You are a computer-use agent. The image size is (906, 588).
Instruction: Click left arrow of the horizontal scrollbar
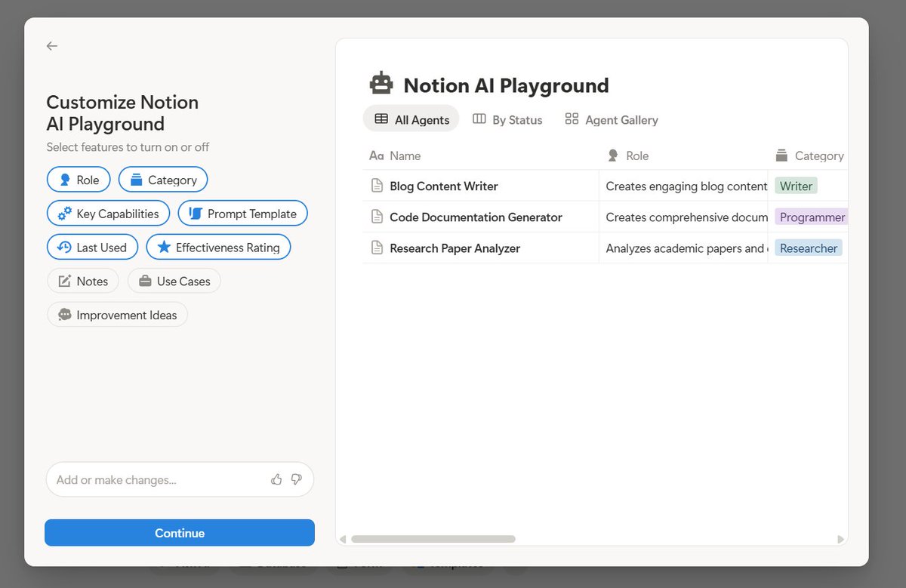[x=342, y=540]
